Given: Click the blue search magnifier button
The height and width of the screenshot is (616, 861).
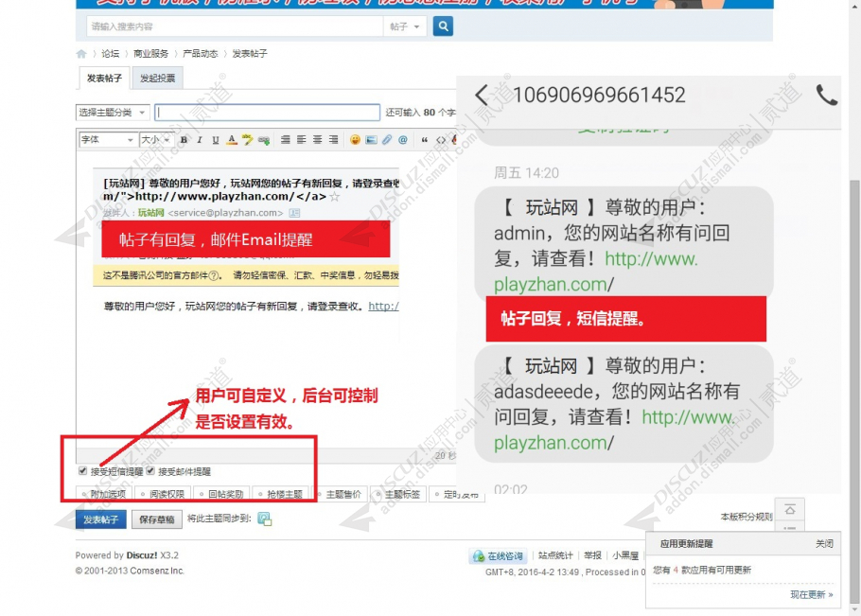Looking at the screenshot, I should (x=443, y=26).
